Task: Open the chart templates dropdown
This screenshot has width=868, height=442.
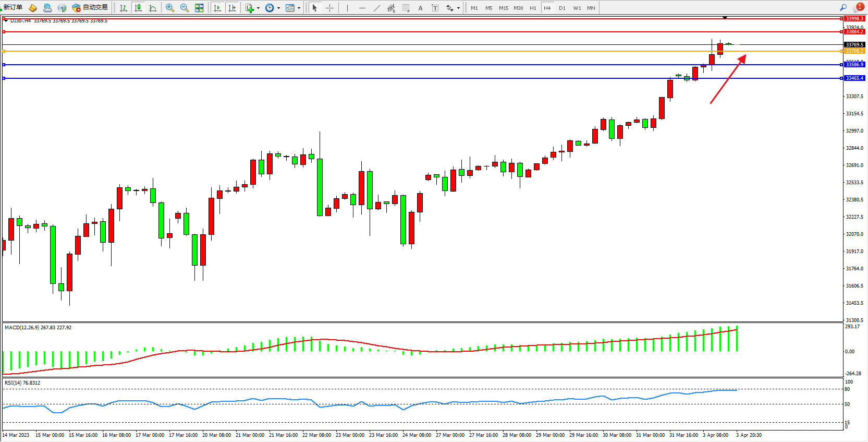Action: [299, 8]
